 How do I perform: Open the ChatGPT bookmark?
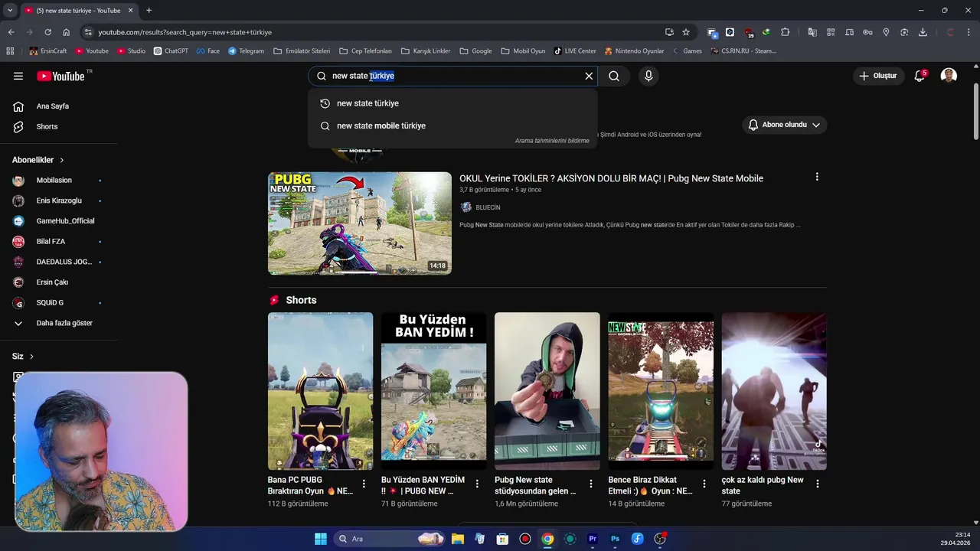tap(170, 51)
